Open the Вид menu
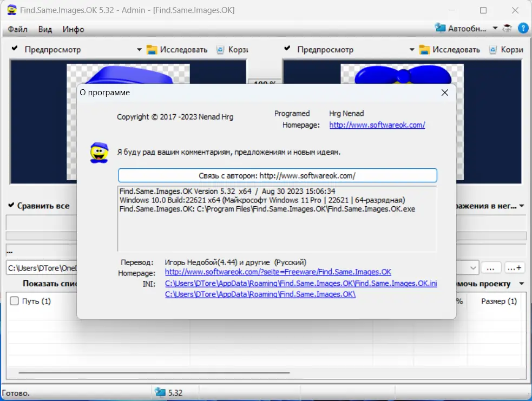The height and width of the screenshot is (401, 532). [x=45, y=29]
